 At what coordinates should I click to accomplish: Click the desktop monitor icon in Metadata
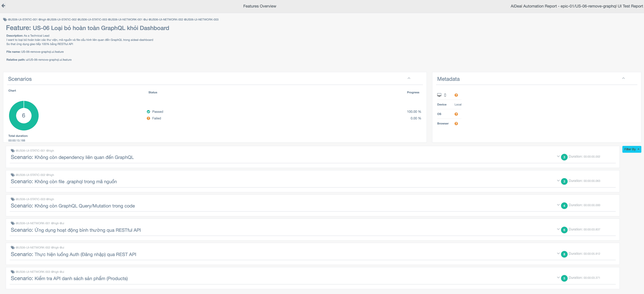click(439, 95)
